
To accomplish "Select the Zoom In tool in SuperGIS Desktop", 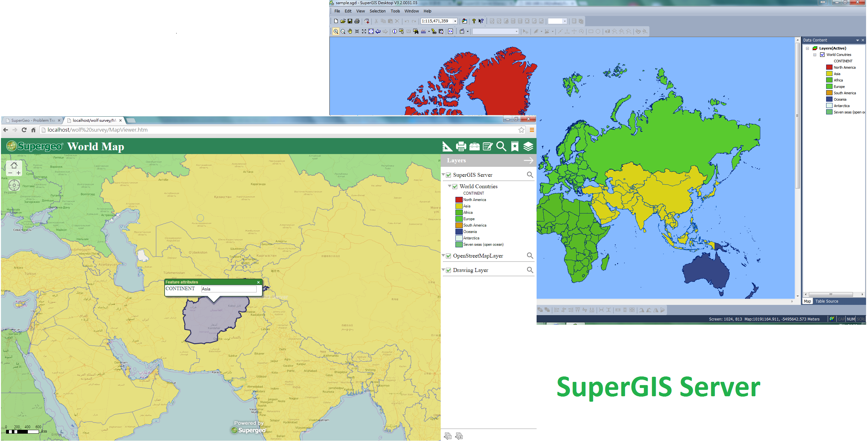I will click(336, 31).
